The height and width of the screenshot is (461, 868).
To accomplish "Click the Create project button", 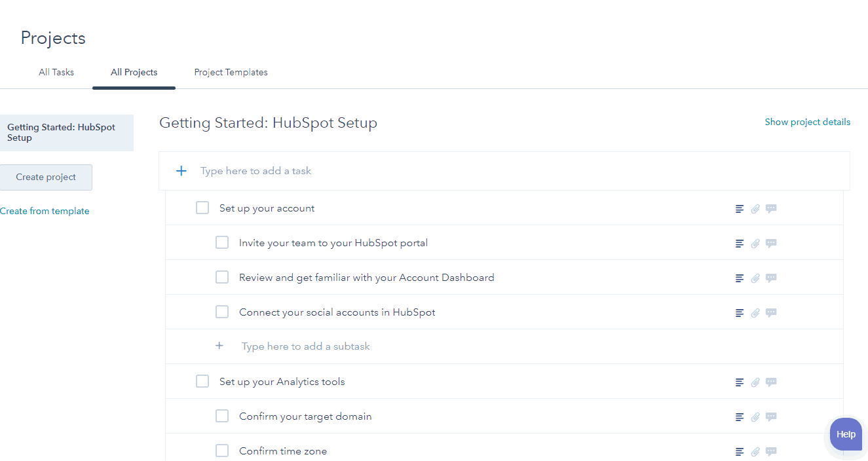I will [46, 177].
